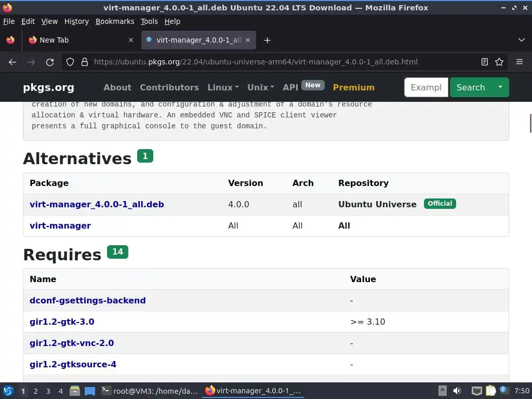Open the Help menu
Screen dimensions: 532x399
(172, 21)
